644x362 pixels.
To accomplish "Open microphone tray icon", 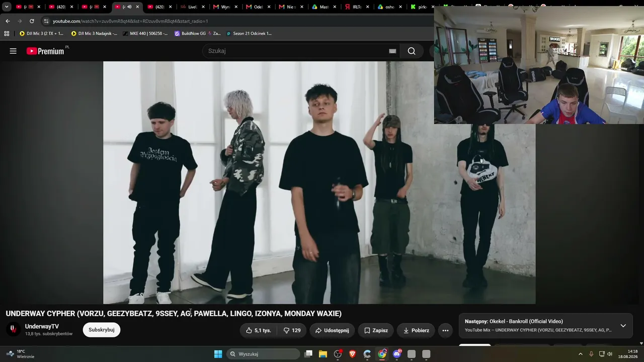I will 591,354.
